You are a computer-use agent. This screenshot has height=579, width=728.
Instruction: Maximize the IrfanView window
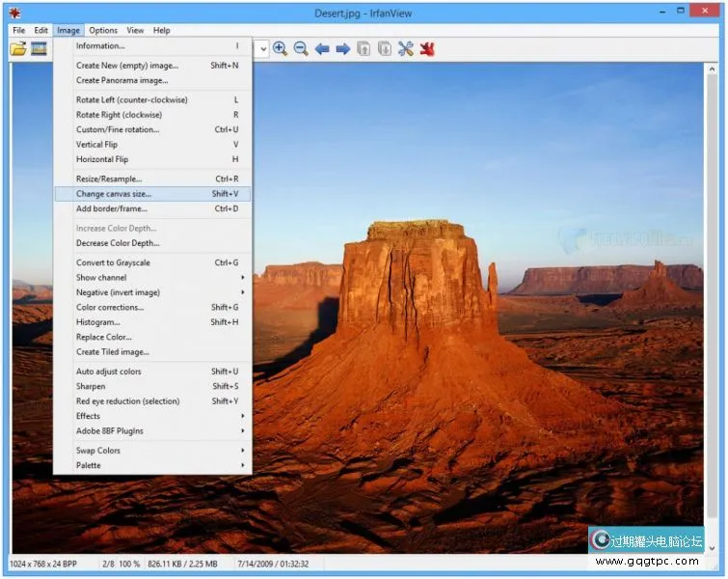[681, 11]
